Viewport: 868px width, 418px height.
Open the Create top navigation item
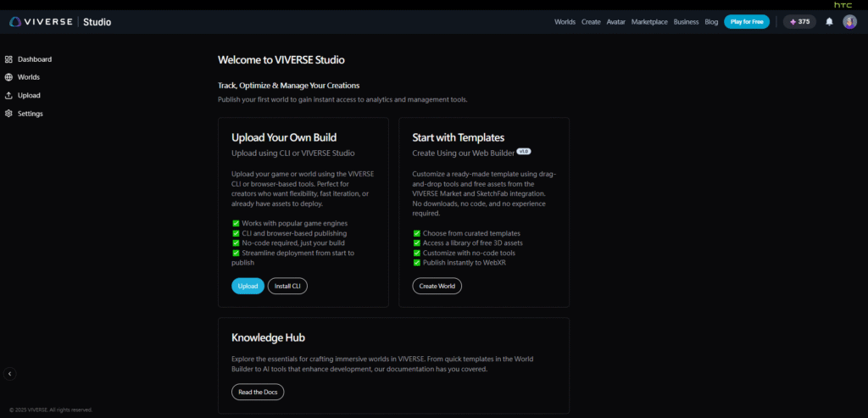(591, 22)
